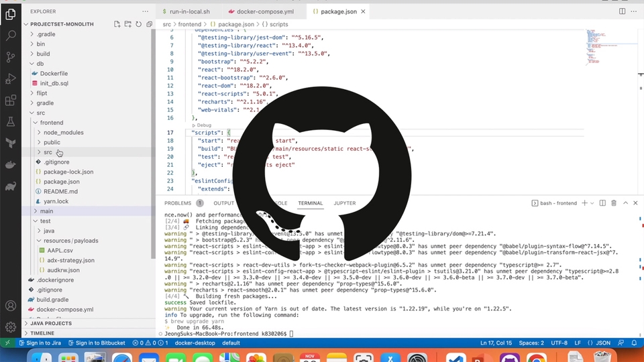Kill terminal with trash icon
The width and height of the screenshot is (644, 362).
[x=614, y=203]
